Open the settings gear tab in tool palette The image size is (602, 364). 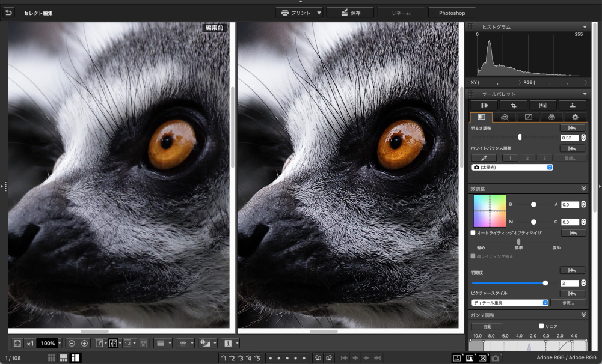pos(575,117)
